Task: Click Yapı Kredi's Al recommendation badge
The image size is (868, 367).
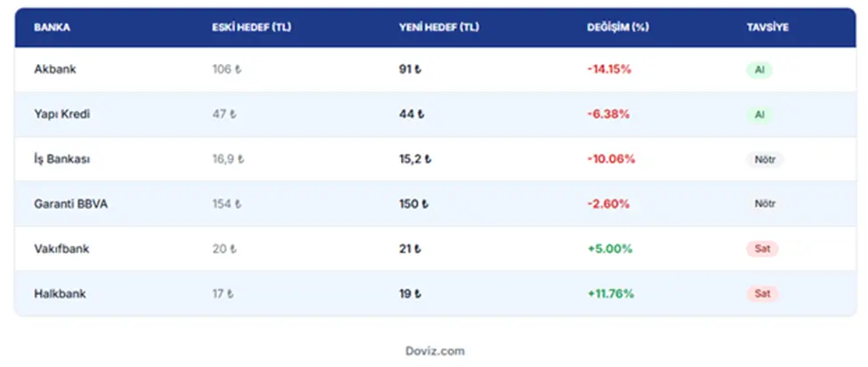Action: point(759,115)
